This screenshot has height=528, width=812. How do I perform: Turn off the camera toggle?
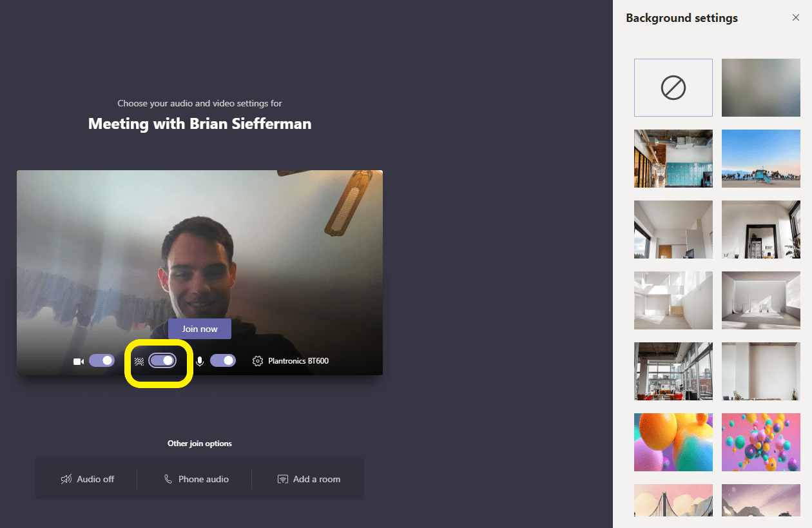(x=102, y=360)
